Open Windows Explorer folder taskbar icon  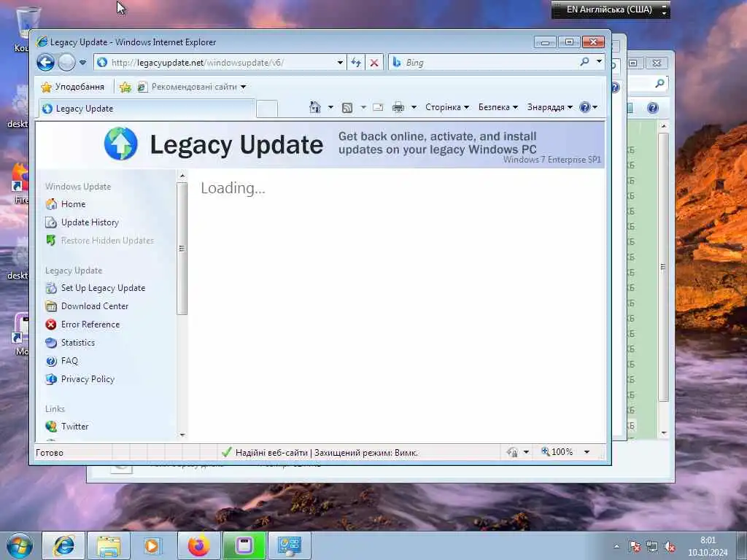tap(109, 545)
